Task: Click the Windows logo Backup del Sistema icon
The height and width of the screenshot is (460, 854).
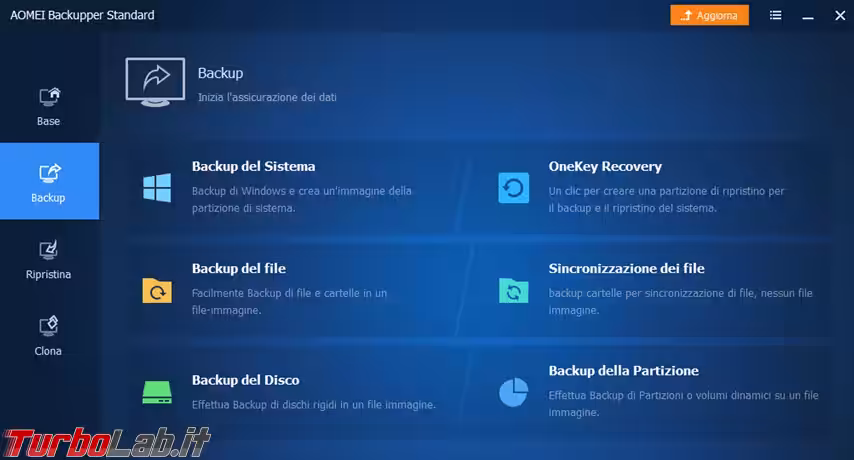Action: click(x=157, y=187)
